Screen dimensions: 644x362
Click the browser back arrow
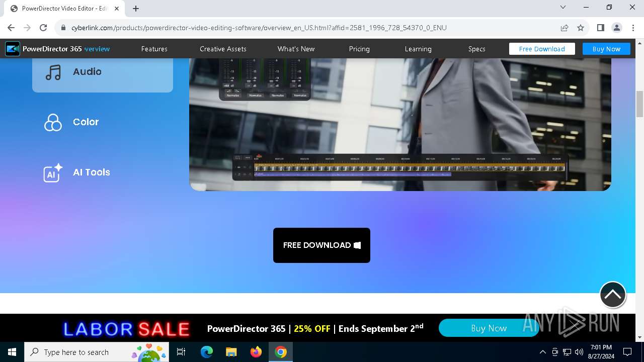click(11, 28)
